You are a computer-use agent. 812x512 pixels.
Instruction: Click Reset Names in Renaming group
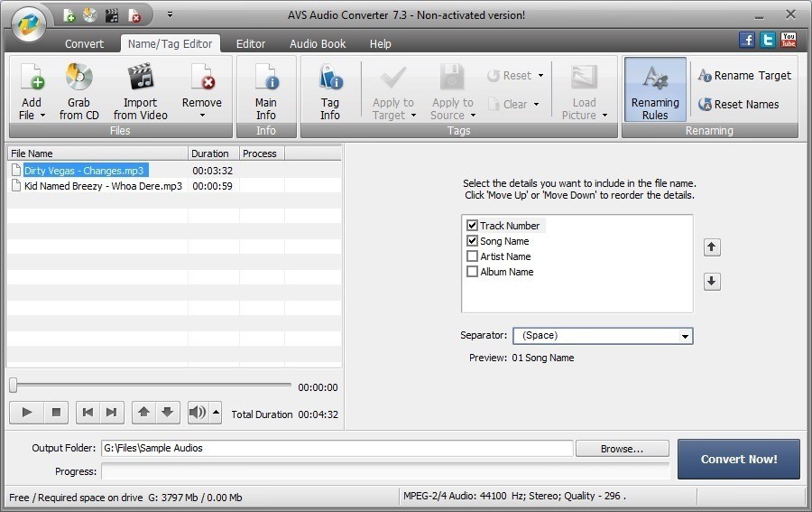point(738,104)
